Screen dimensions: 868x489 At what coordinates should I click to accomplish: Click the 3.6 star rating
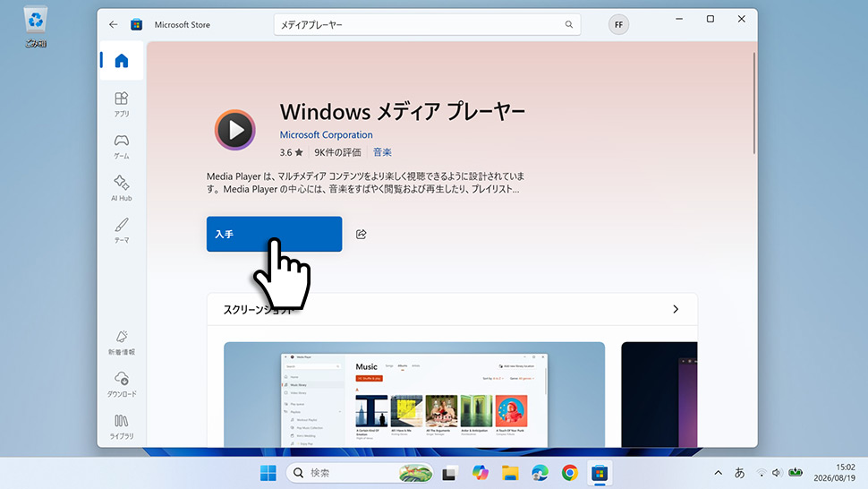tap(291, 152)
